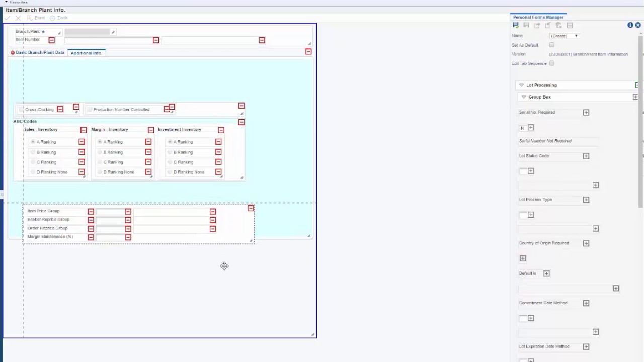This screenshot has width=644, height=362.
Task: Remove D Ranking None under Investment Inventory
Action: coord(218,172)
